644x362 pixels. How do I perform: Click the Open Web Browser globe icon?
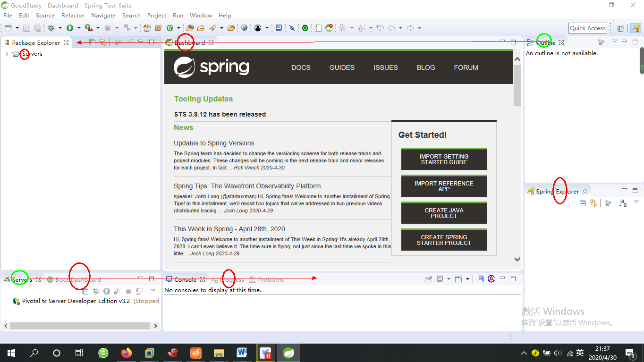coord(244,28)
